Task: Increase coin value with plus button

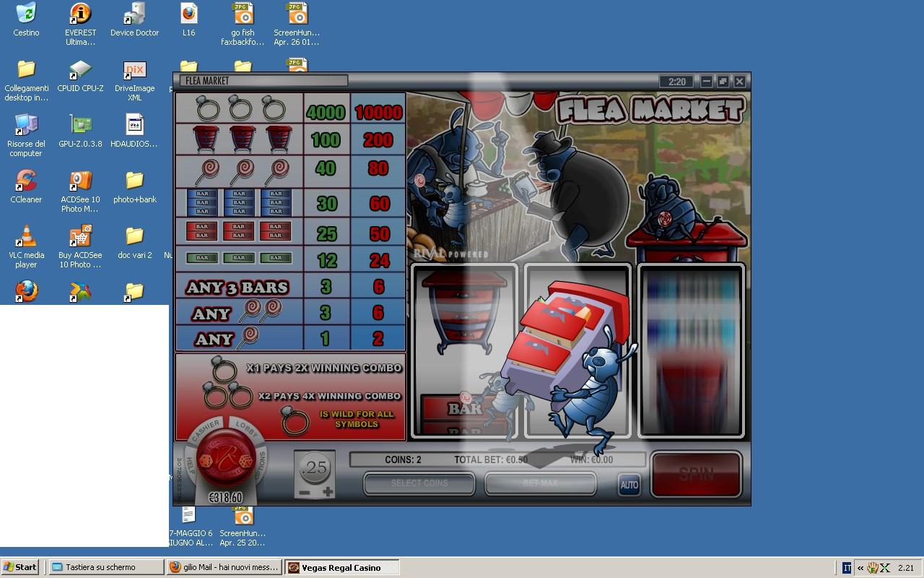Action: [x=328, y=492]
